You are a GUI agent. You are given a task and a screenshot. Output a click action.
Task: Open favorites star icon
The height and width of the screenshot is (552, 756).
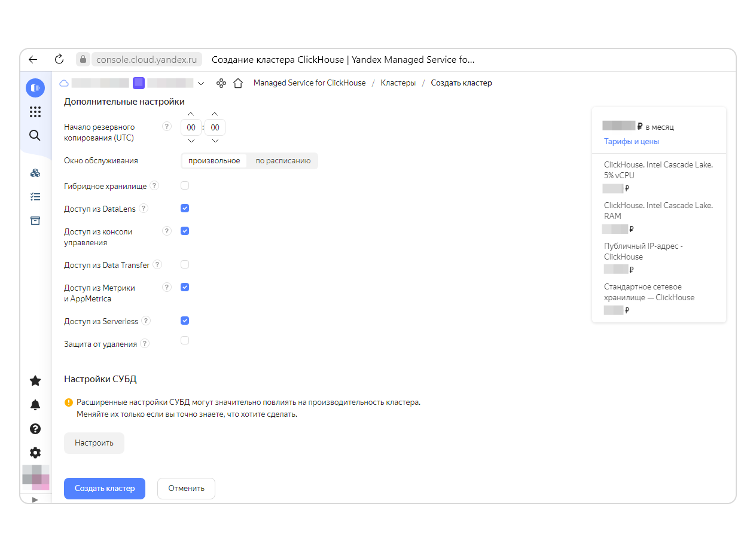point(35,380)
